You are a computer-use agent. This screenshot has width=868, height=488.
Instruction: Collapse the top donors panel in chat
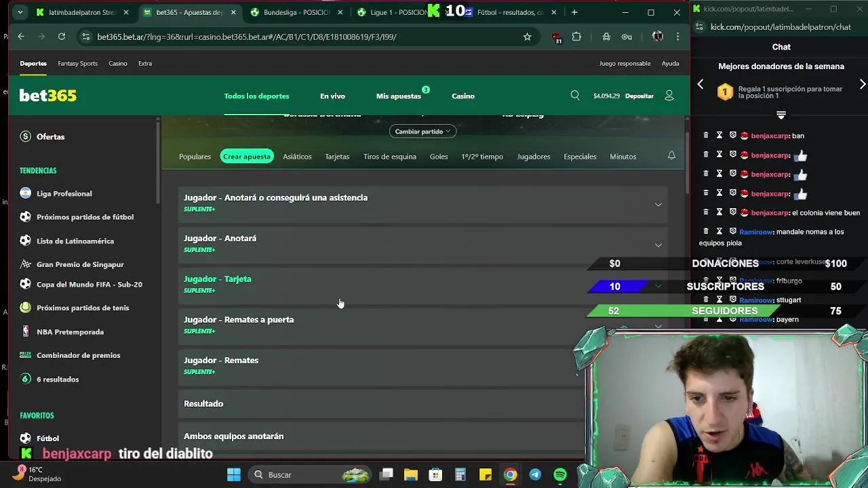click(x=781, y=115)
